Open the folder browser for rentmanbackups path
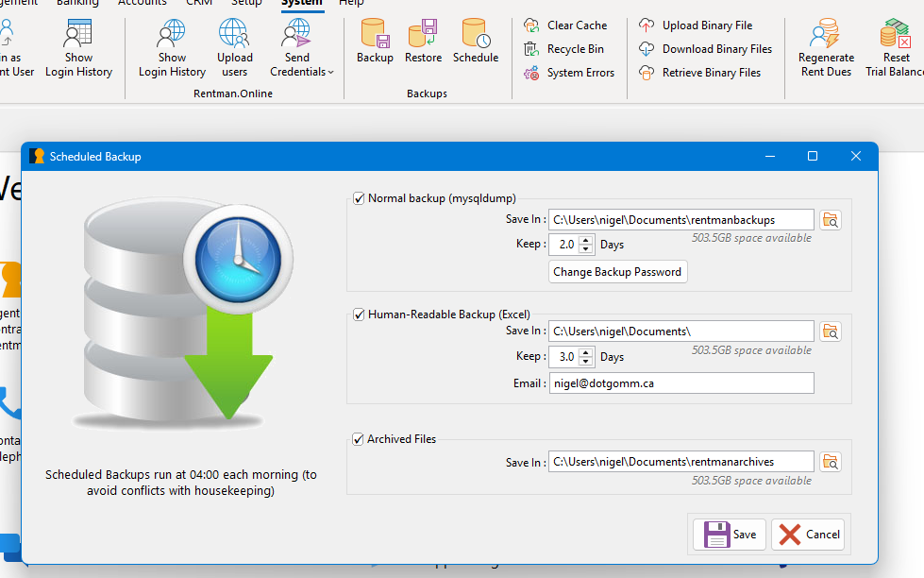924x578 pixels. tap(830, 219)
